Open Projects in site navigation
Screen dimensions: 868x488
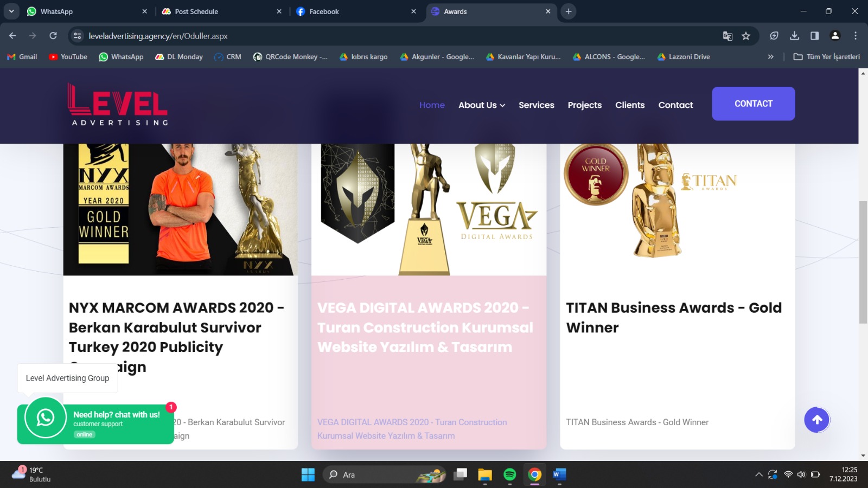(585, 105)
